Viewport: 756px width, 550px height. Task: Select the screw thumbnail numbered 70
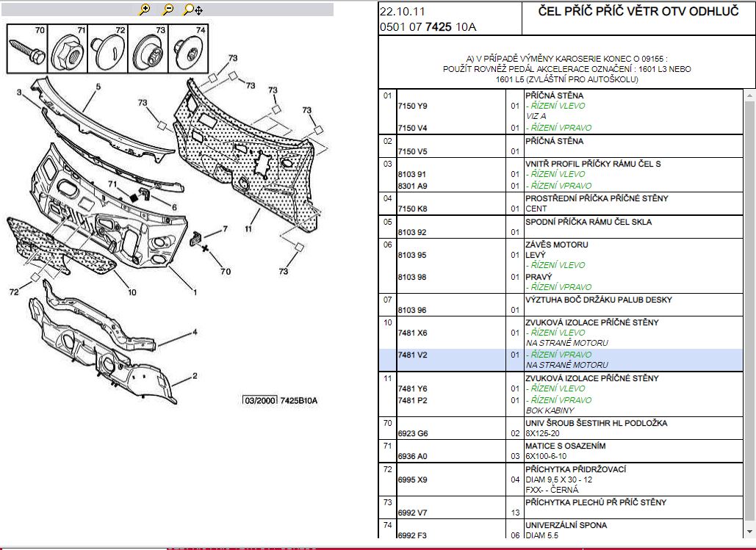click(27, 50)
